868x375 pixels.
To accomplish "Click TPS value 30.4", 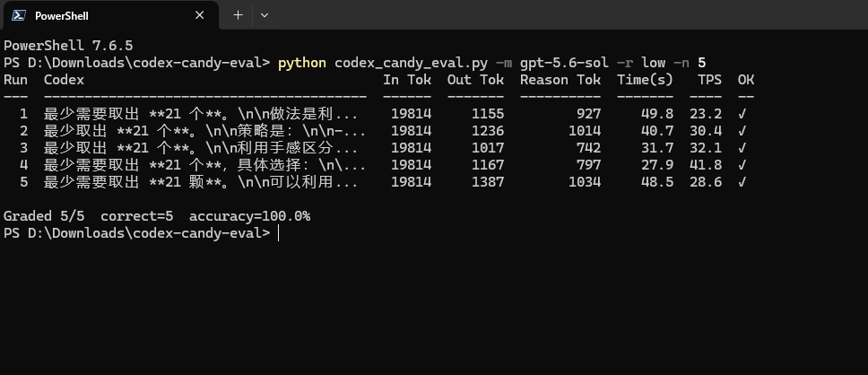I will pyautogui.click(x=706, y=131).
